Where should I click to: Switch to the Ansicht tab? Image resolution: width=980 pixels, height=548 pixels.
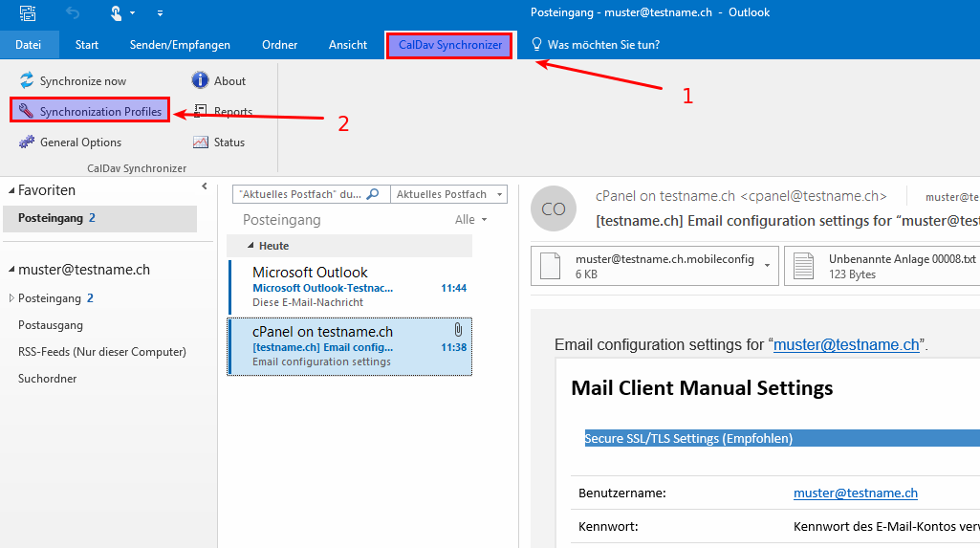(347, 44)
